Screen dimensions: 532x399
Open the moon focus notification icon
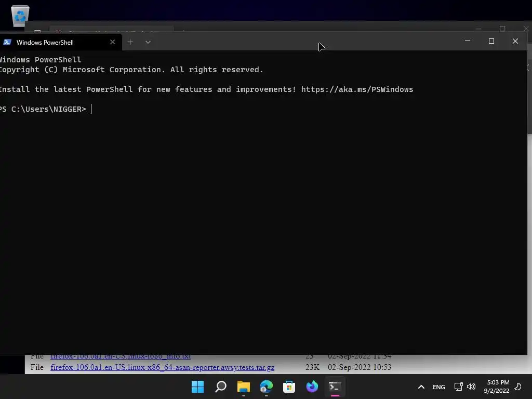pyautogui.click(x=518, y=387)
